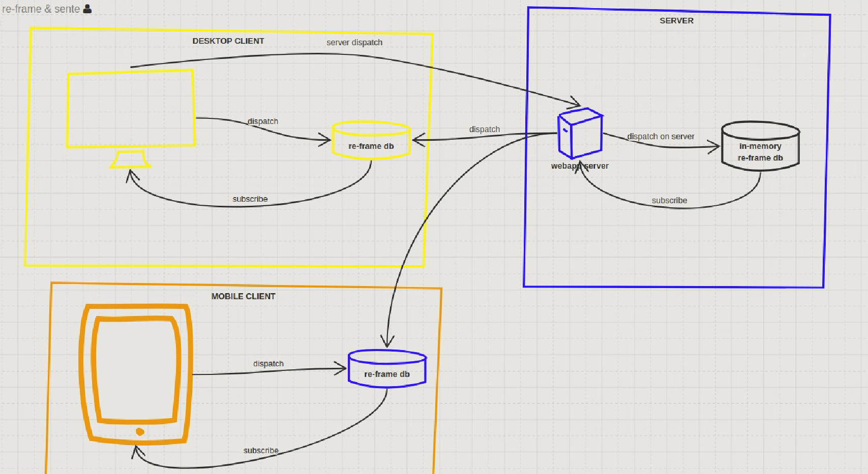Click the user icon beside the diagram title

87,9
